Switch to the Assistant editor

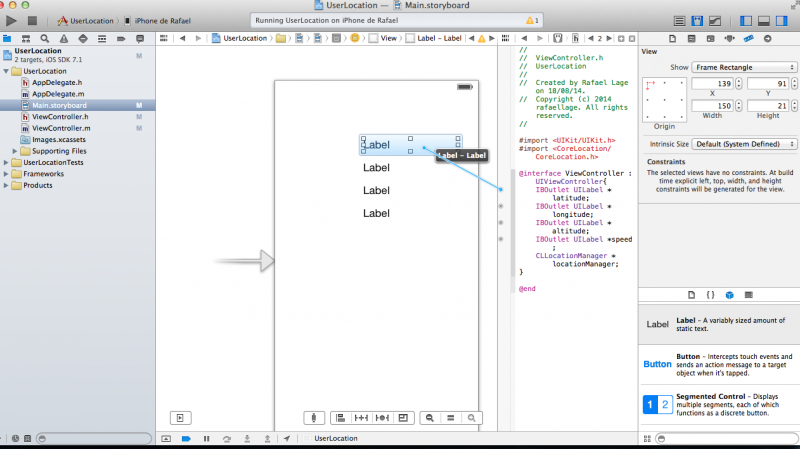coord(696,20)
